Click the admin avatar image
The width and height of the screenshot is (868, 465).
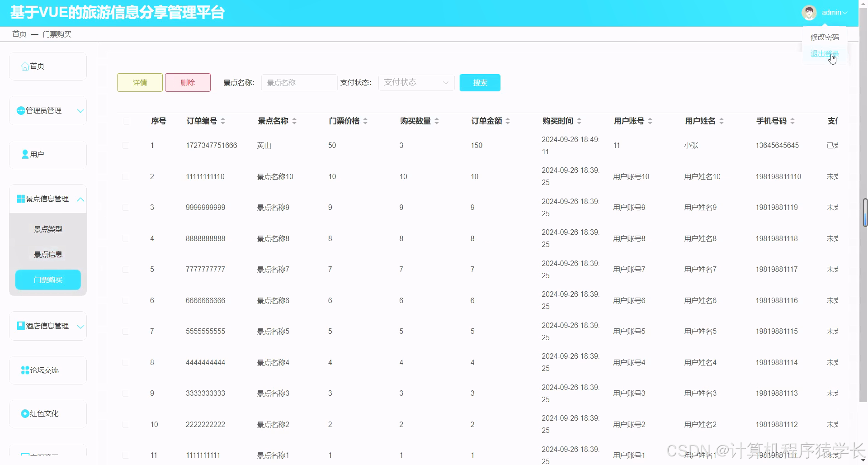point(810,13)
